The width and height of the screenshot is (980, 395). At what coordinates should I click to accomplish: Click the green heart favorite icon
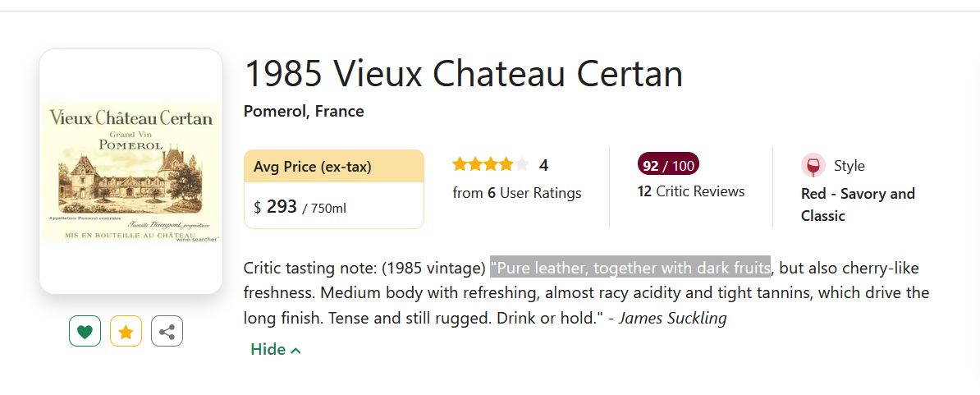point(85,332)
